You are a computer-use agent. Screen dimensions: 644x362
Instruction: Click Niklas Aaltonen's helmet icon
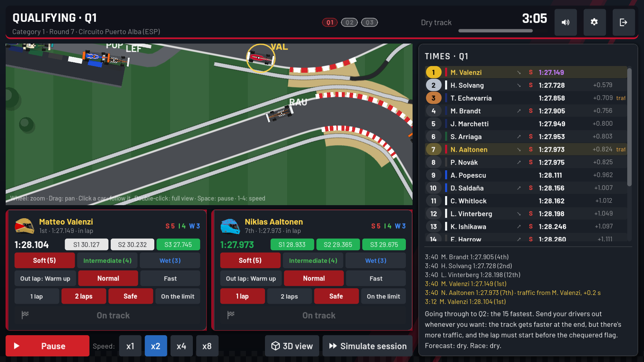coord(230,226)
